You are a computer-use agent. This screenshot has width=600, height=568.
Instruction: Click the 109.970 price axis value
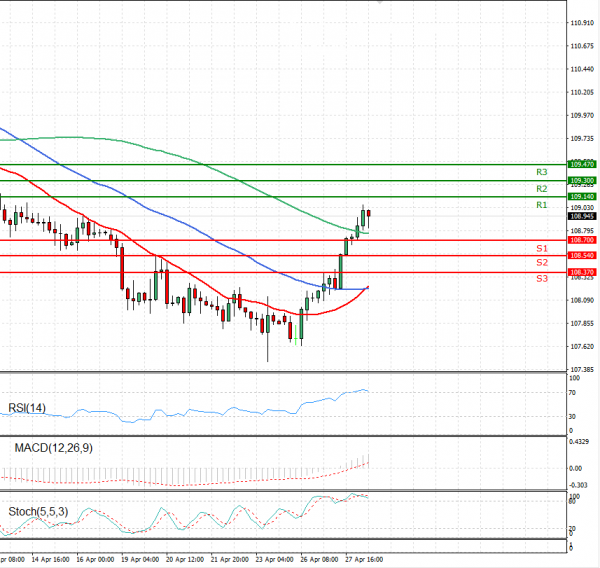point(582,115)
